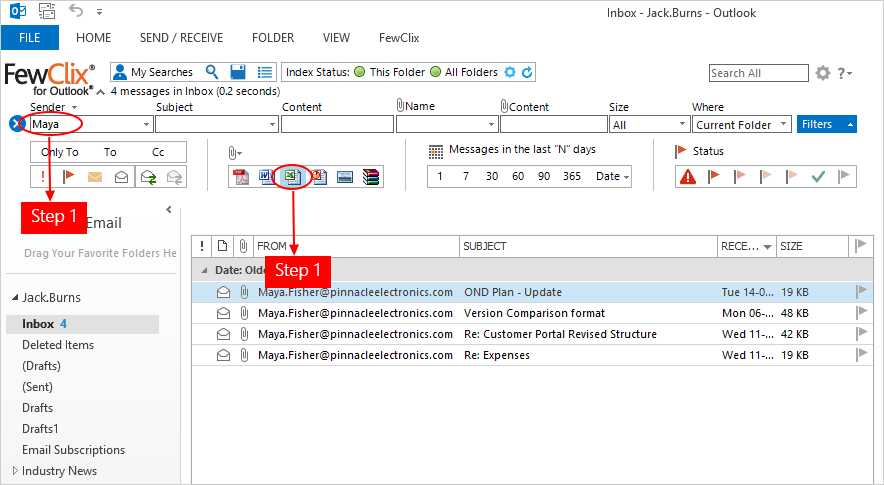Image resolution: width=884 pixels, height=485 pixels.
Task: Expand the Industry News folder
Action: point(15,470)
